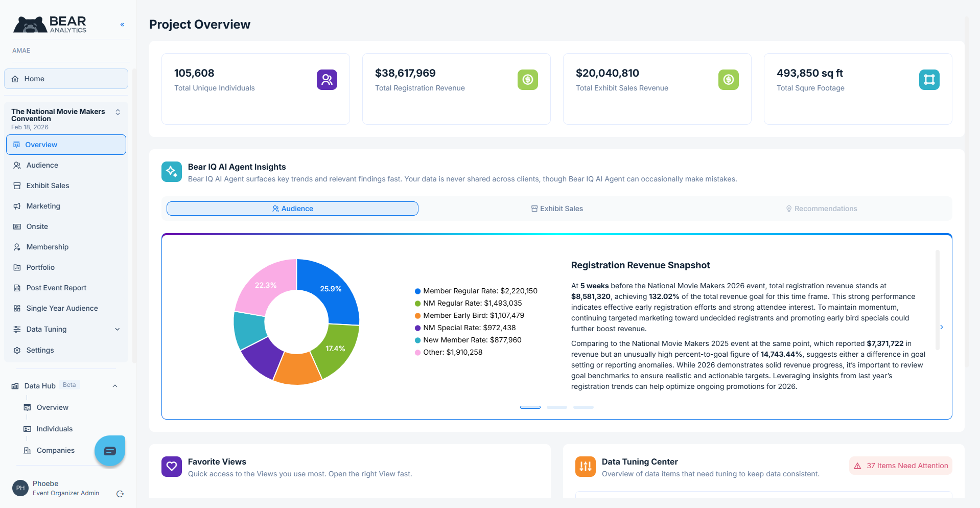Click the $20,040,810 exhibit sales value
This screenshot has width=980, height=508.
[608, 73]
